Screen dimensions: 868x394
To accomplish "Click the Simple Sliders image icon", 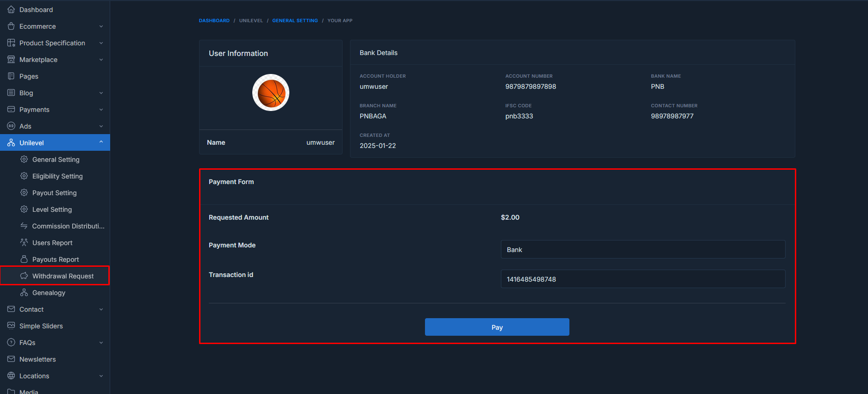I will [11, 326].
